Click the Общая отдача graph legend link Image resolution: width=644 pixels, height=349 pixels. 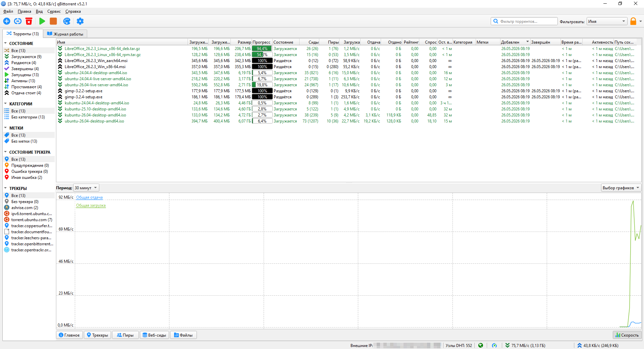tap(89, 197)
